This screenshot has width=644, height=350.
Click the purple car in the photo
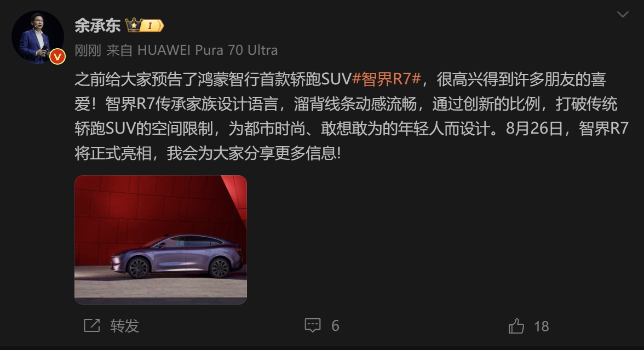click(x=176, y=256)
